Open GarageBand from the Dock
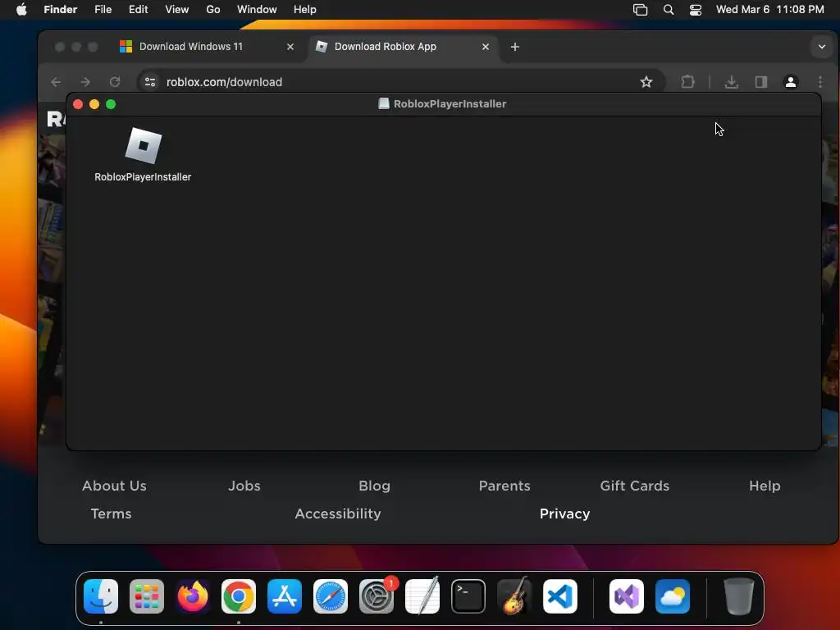The height and width of the screenshot is (630, 840). coord(514,596)
